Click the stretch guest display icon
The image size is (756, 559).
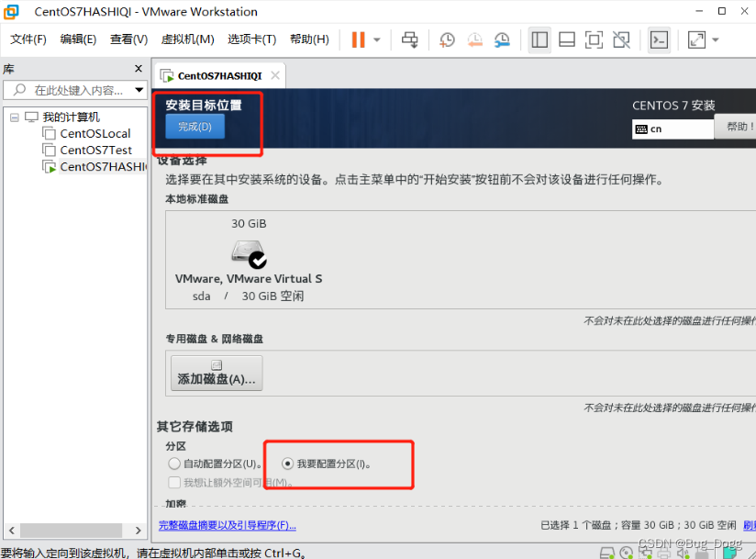696,39
